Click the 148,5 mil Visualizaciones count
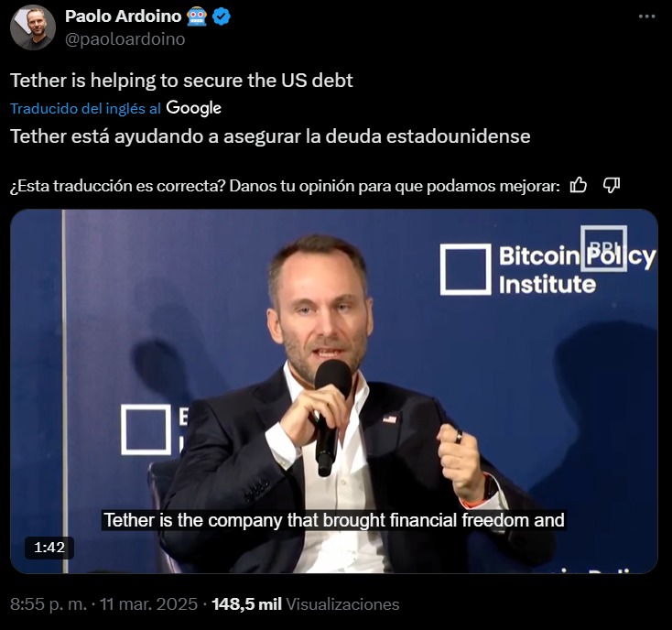 pos(305,604)
